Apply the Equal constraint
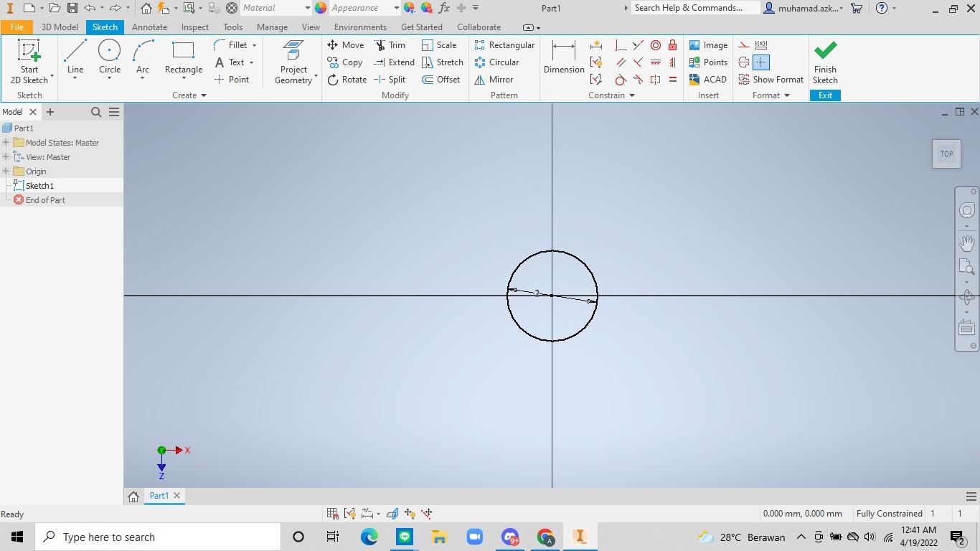980x551 pixels. (x=672, y=80)
